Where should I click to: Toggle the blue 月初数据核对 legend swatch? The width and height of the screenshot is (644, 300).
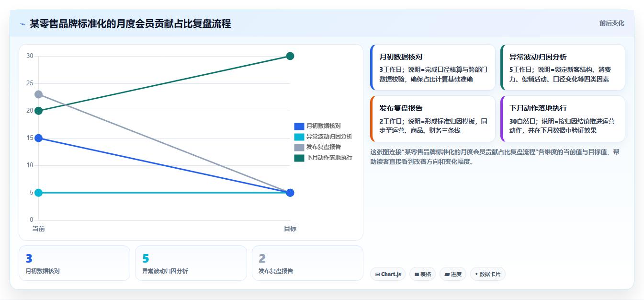coord(299,126)
